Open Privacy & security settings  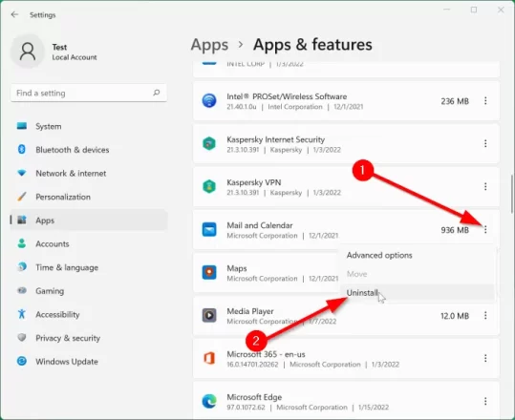pyautogui.click(x=89, y=338)
